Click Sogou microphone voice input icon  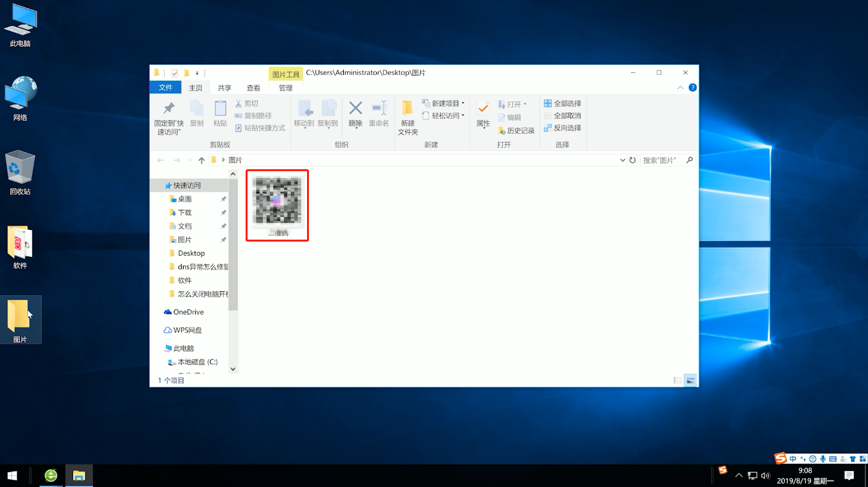pos(823,459)
